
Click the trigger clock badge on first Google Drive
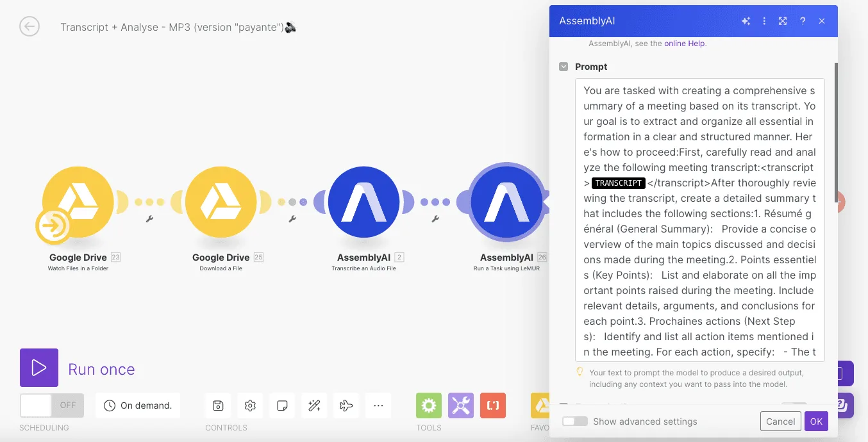pyautogui.click(x=53, y=226)
